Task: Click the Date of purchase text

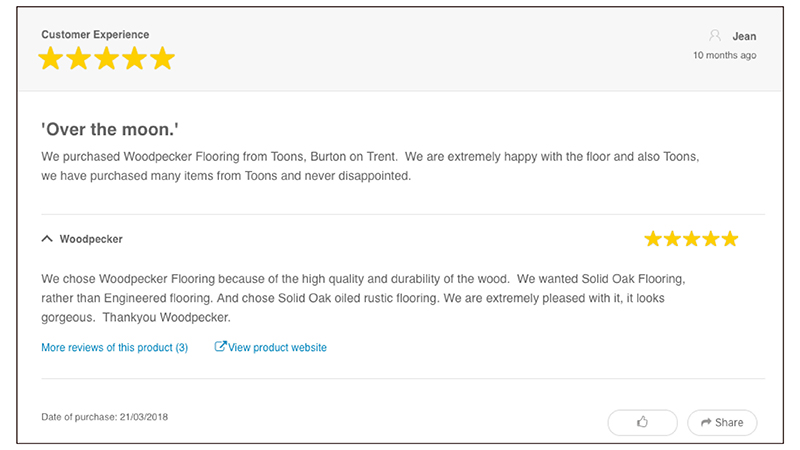Action: point(105,416)
